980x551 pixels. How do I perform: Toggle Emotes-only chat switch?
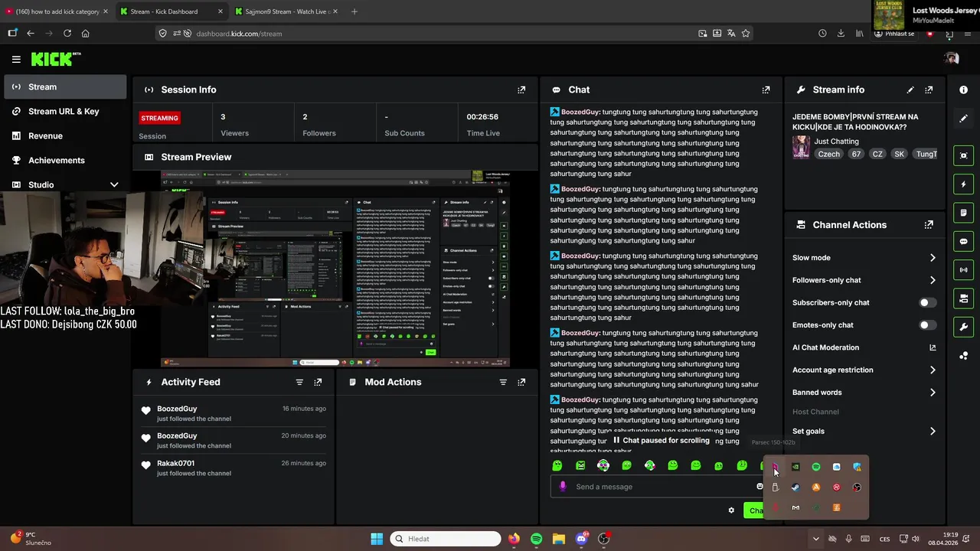pyautogui.click(x=927, y=325)
